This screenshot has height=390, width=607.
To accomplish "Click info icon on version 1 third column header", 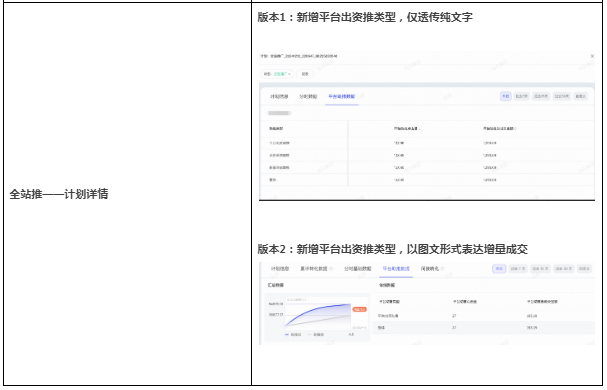I will [516, 129].
